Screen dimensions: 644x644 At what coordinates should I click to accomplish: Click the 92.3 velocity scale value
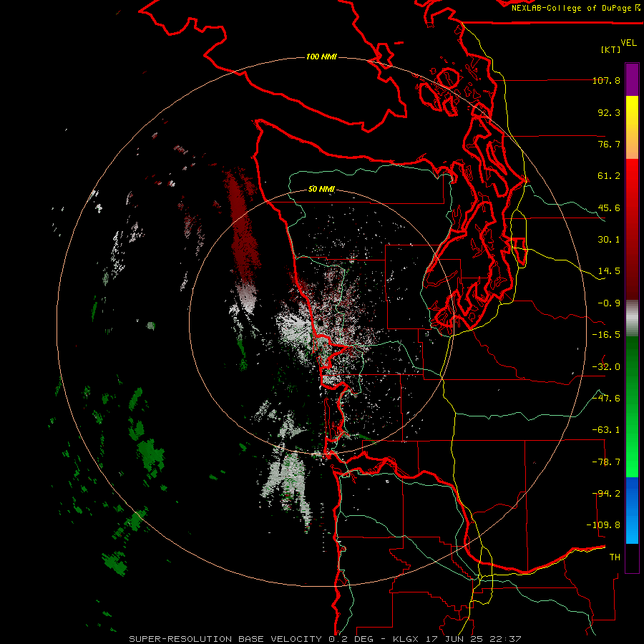click(x=609, y=112)
